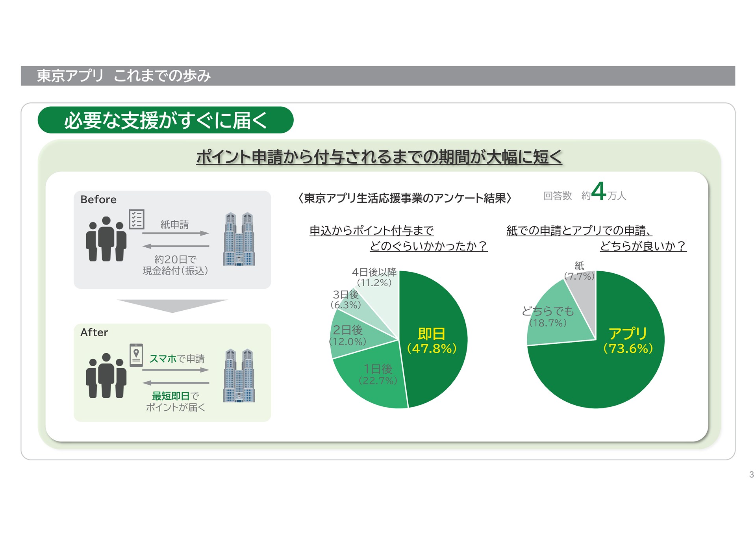Click the paper checklist icon in Before box
The image size is (756, 534).
[137, 219]
